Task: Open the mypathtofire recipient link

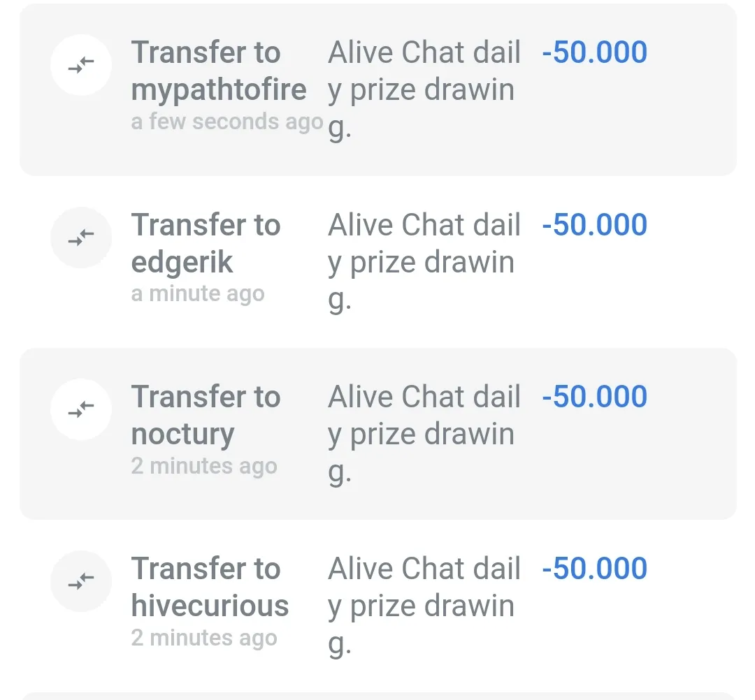Action: [219, 90]
